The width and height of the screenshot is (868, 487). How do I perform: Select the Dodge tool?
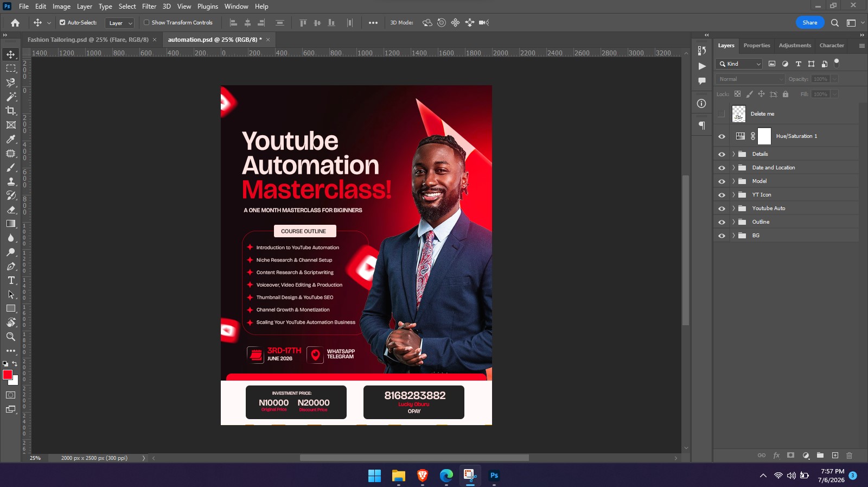(11, 252)
